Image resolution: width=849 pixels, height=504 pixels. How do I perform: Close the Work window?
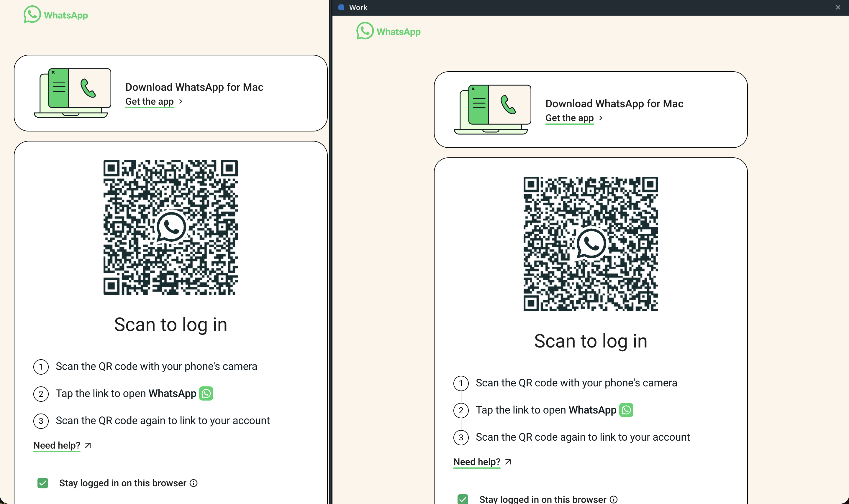coord(838,7)
